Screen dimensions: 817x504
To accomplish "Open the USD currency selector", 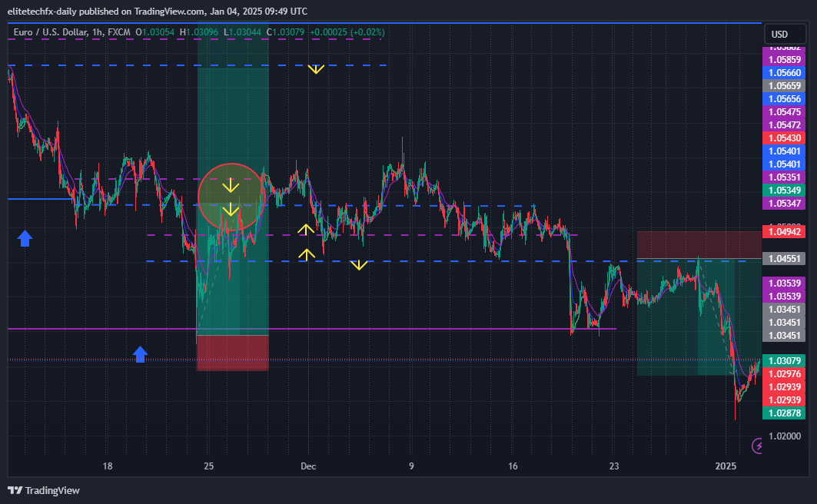I will (785, 34).
